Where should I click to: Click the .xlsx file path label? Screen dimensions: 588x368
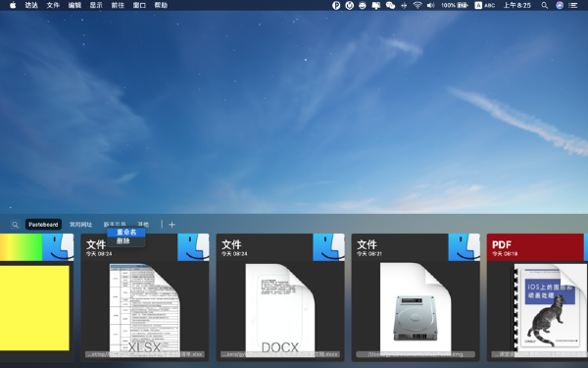pyautogui.click(x=145, y=354)
